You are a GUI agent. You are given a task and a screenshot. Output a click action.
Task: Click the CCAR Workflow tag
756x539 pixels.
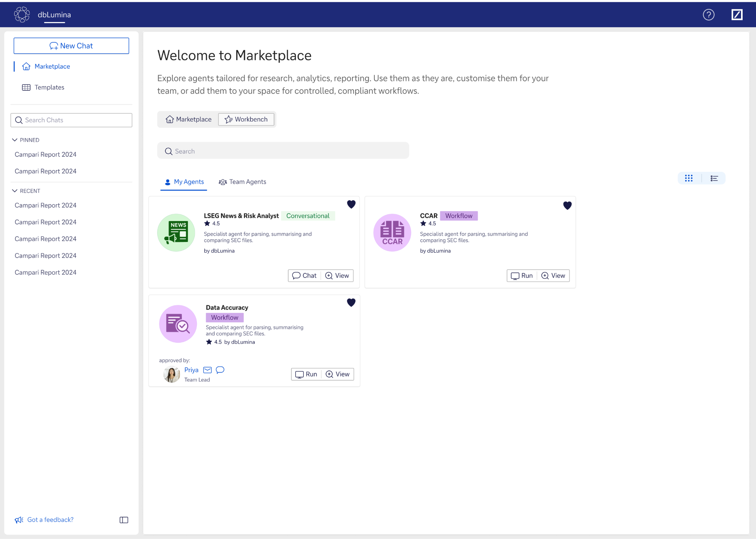(x=459, y=216)
